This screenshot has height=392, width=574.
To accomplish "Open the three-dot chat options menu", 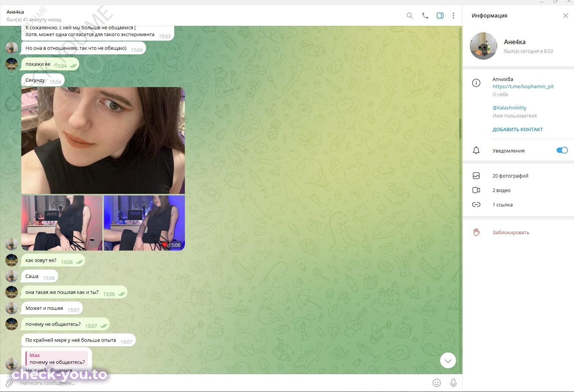I will pyautogui.click(x=453, y=16).
